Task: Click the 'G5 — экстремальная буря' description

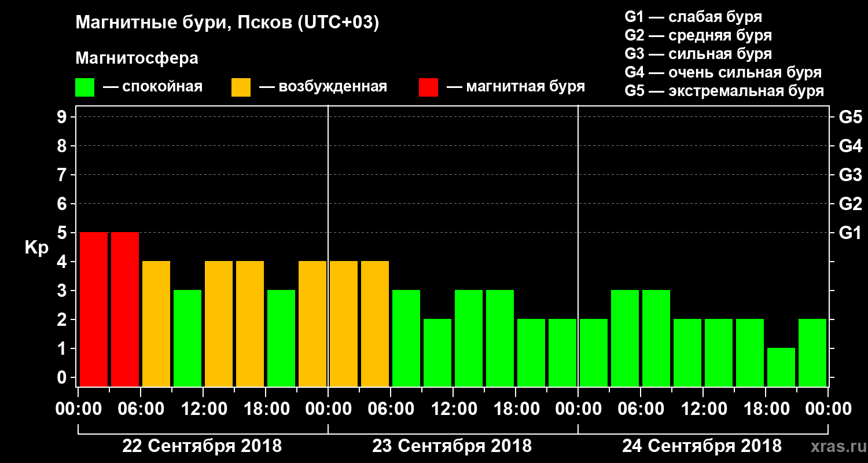Action: 724,91
